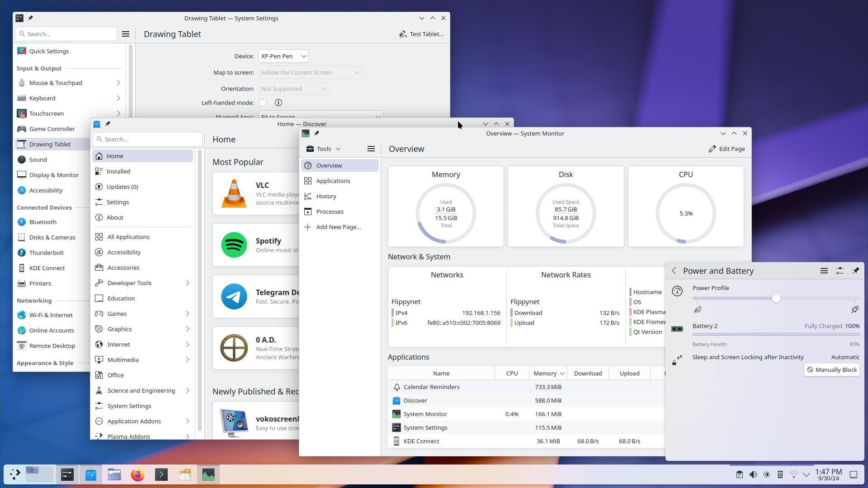Click the System Monitor Processes icon

(x=307, y=211)
